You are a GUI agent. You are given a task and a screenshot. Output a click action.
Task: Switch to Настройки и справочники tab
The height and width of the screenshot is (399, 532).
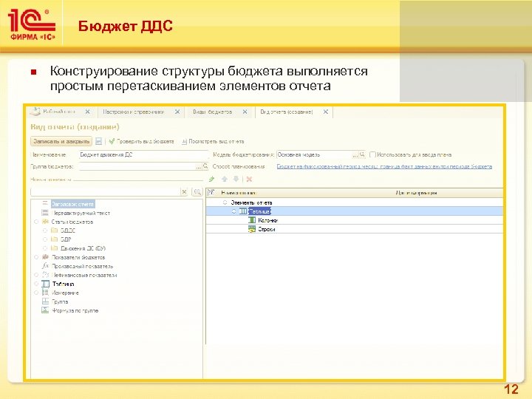133,112
